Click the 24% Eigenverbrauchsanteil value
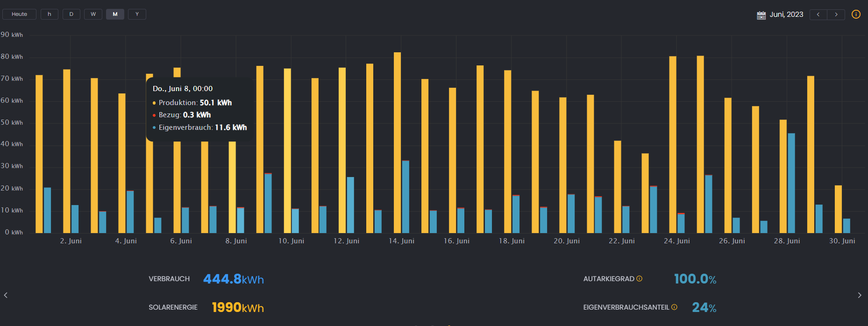 pyautogui.click(x=704, y=307)
